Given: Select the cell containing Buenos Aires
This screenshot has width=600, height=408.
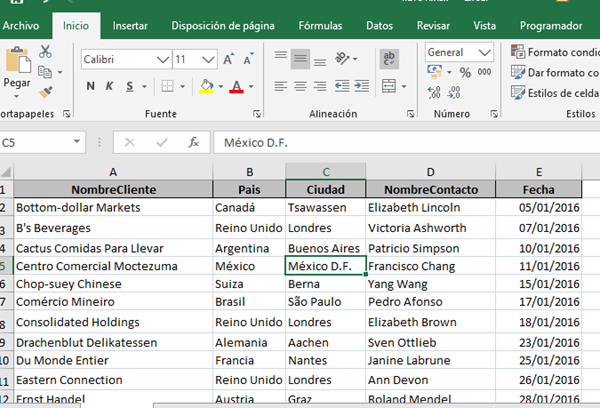Looking at the screenshot, I should tap(324, 247).
